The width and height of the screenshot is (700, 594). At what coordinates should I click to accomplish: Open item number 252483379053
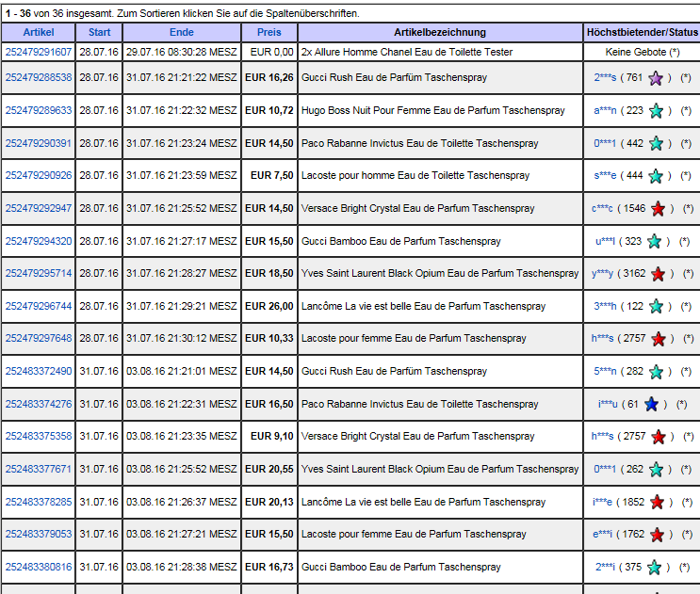pyautogui.click(x=39, y=535)
